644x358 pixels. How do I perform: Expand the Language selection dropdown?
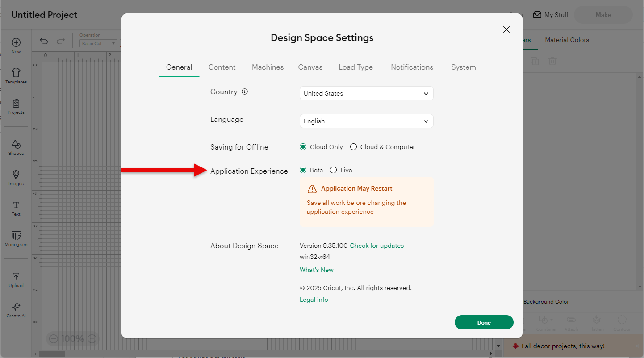click(x=366, y=121)
